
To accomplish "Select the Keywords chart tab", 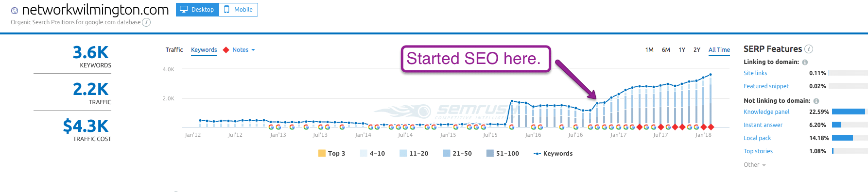I will tap(204, 50).
